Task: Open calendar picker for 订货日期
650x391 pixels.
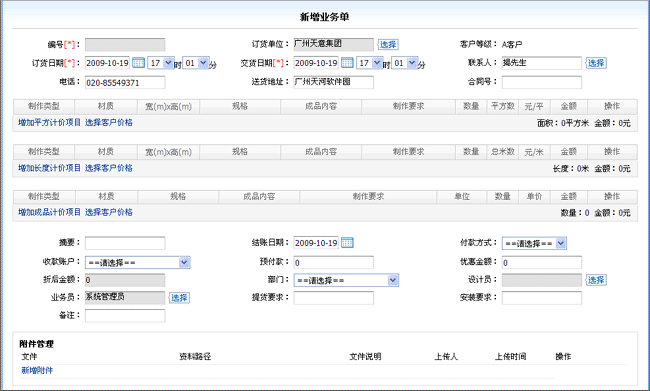Action: 138,63
